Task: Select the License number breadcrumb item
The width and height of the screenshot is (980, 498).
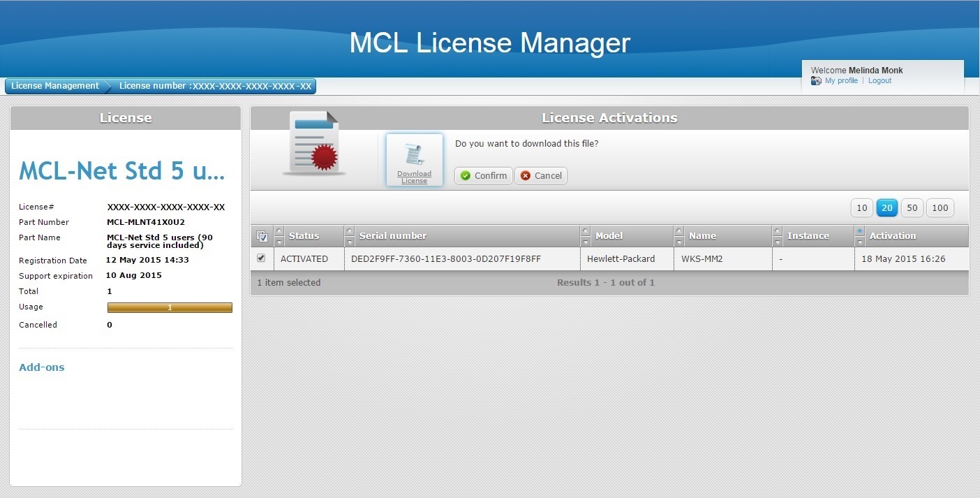Action: [215, 86]
